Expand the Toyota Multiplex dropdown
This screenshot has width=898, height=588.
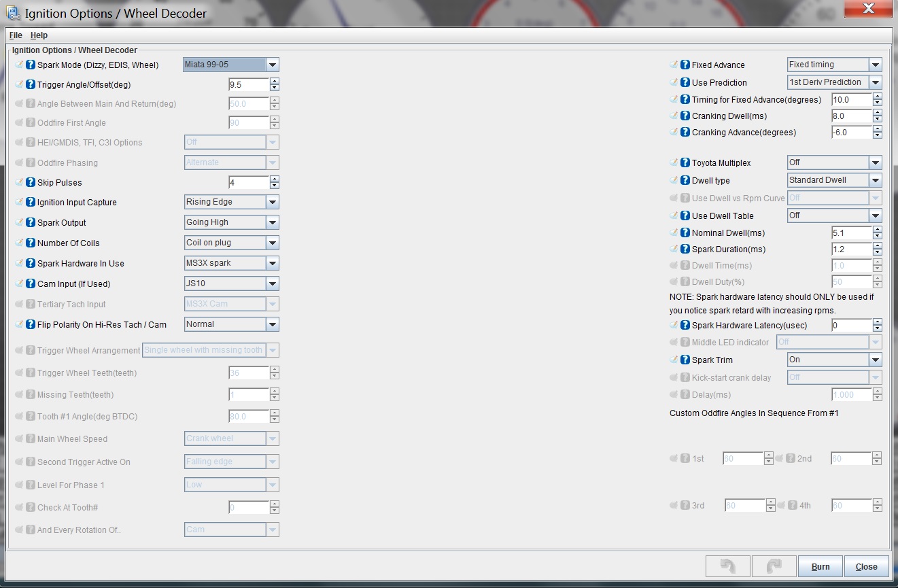point(835,162)
